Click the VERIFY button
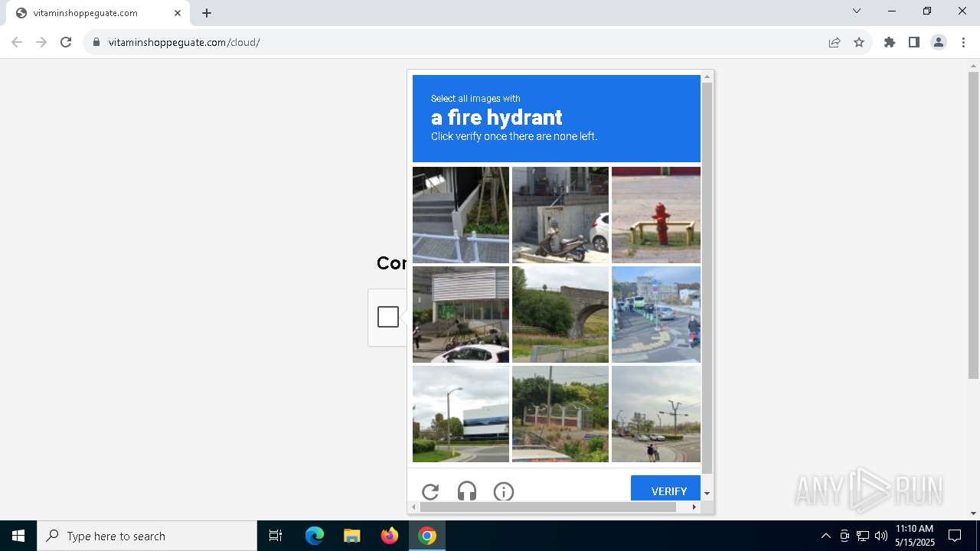This screenshot has height=551, width=980. [x=665, y=488]
